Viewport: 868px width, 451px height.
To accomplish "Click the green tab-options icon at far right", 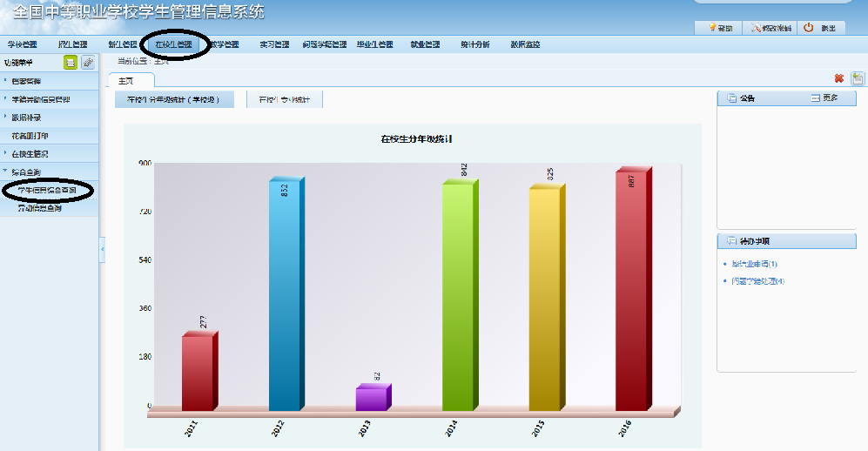I will click(858, 78).
